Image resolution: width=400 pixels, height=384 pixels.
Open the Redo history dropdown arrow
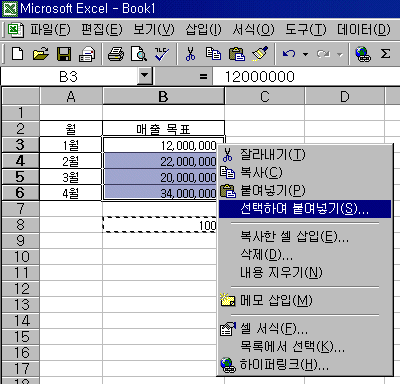point(339,54)
